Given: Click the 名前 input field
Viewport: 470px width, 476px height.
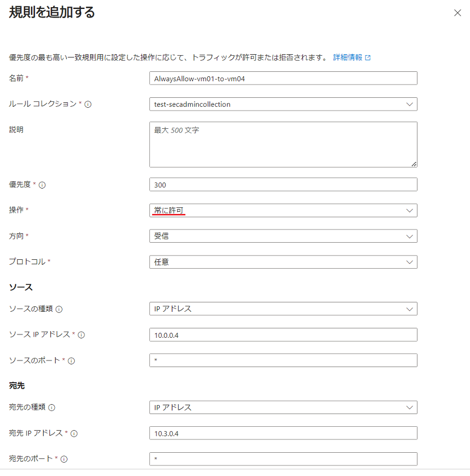Looking at the screenshot, I should pos(283,79).
